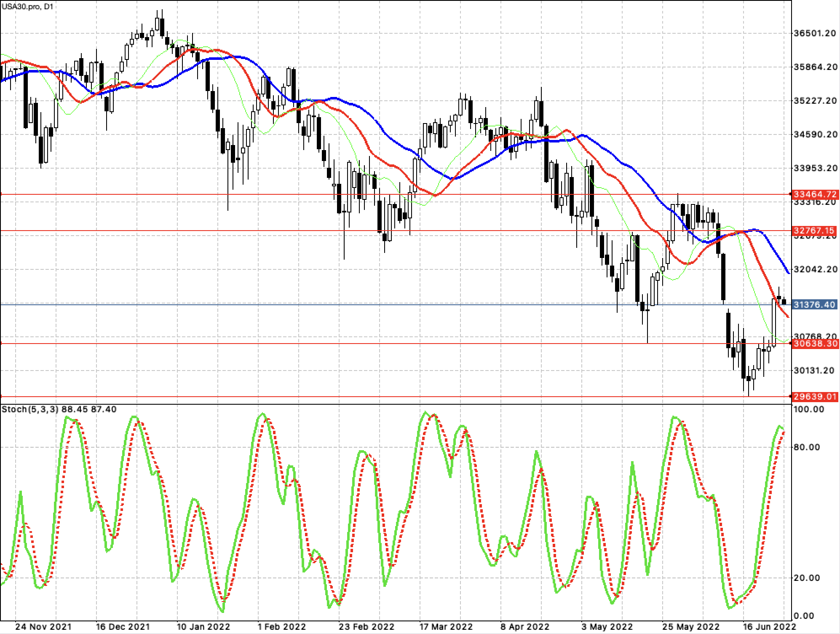Select the 33464.72 red price label

[815, 194]
